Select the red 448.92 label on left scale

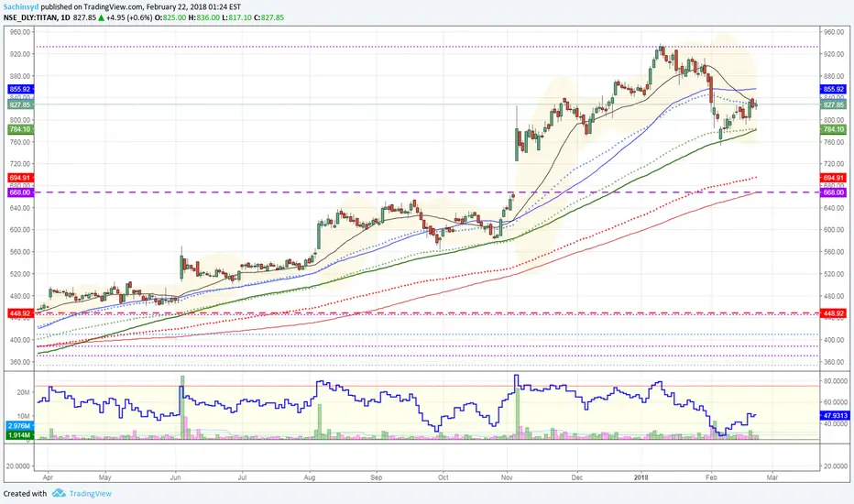(20, 313)
